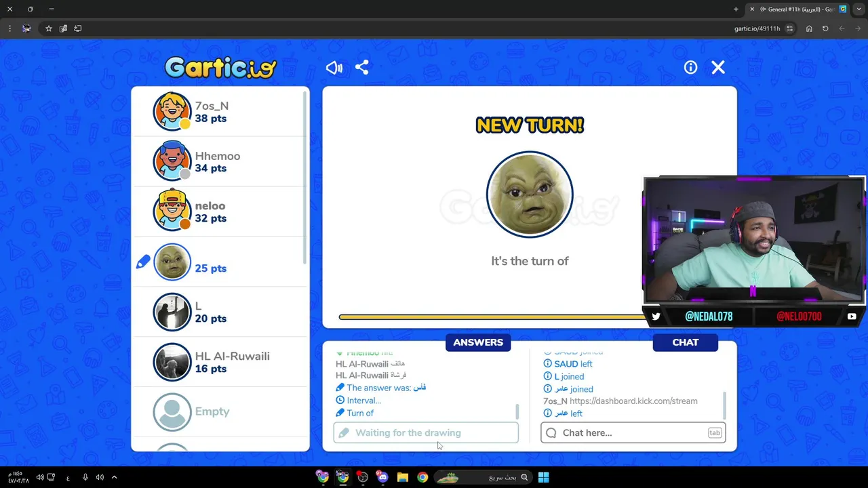Click the pencil icon beside the drawing player
This screenshot has width=868, height=488.
point(143,262)
